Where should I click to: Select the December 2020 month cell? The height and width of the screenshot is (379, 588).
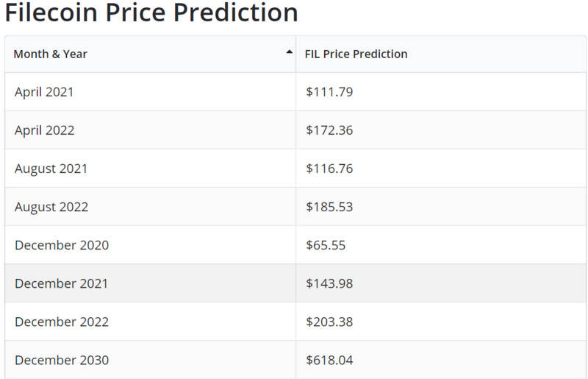coord(150,245)
